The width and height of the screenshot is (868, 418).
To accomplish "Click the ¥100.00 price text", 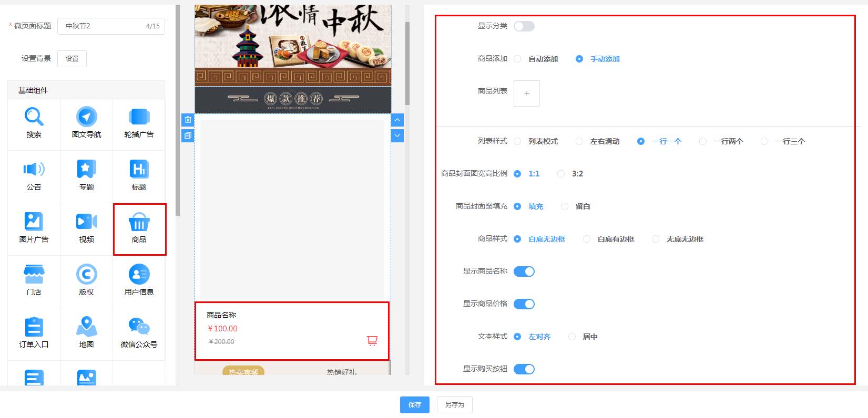I will (x=222, y=329).
